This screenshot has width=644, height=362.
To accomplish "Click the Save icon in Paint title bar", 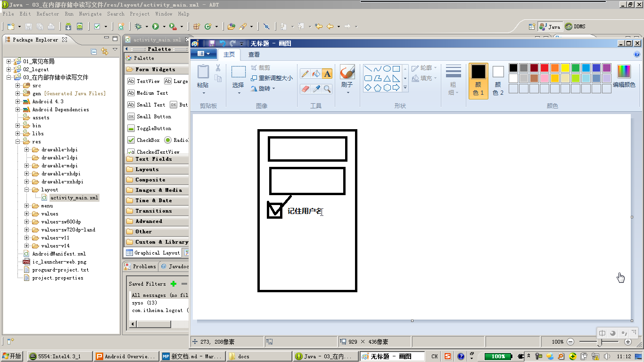I will click(212, 43).
